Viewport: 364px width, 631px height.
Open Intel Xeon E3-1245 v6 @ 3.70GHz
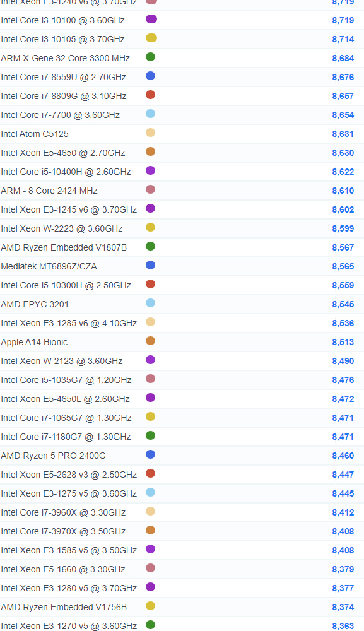[x=69, y=209]
